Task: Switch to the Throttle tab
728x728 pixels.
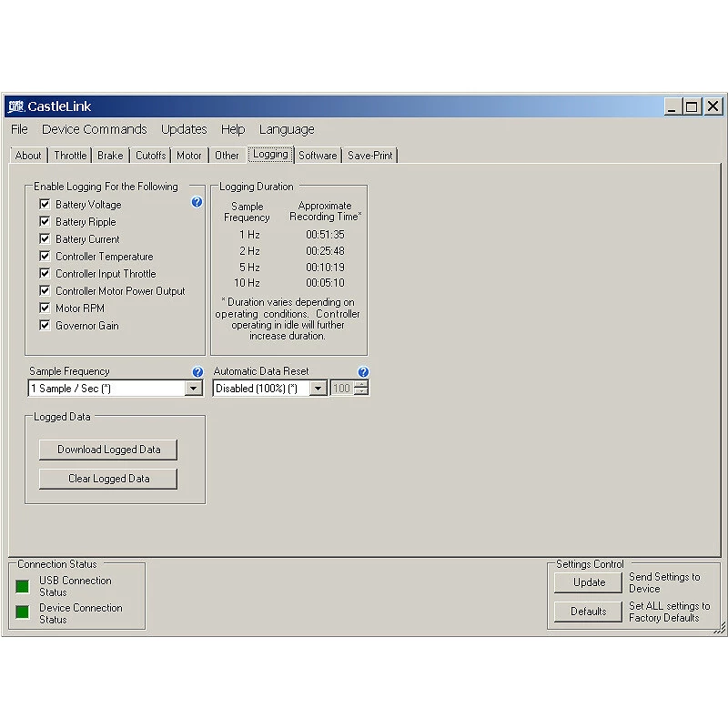Action: tap(70, 156)
